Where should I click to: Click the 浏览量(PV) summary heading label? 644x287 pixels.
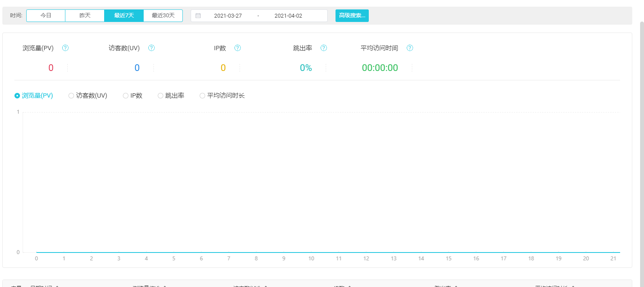tap(38, 48)
